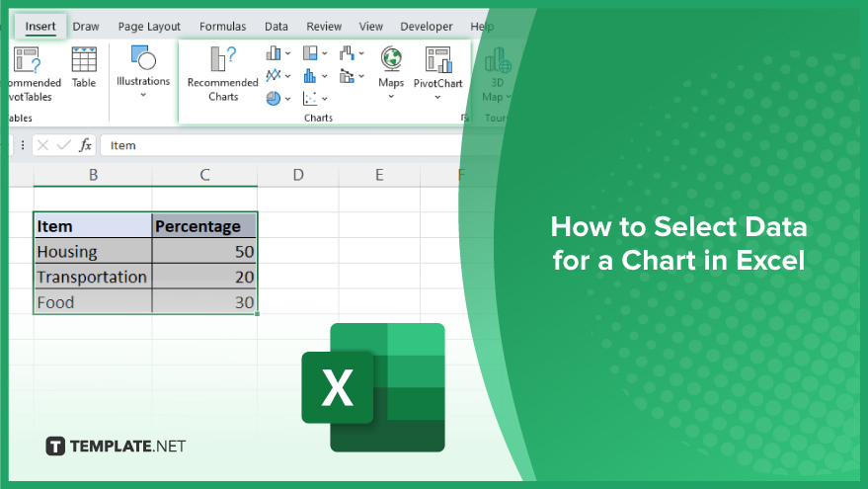Expand the histogram chart dropdown arrow
The width and height of the screenshot is (868, 489).
[x=325, y=76]
